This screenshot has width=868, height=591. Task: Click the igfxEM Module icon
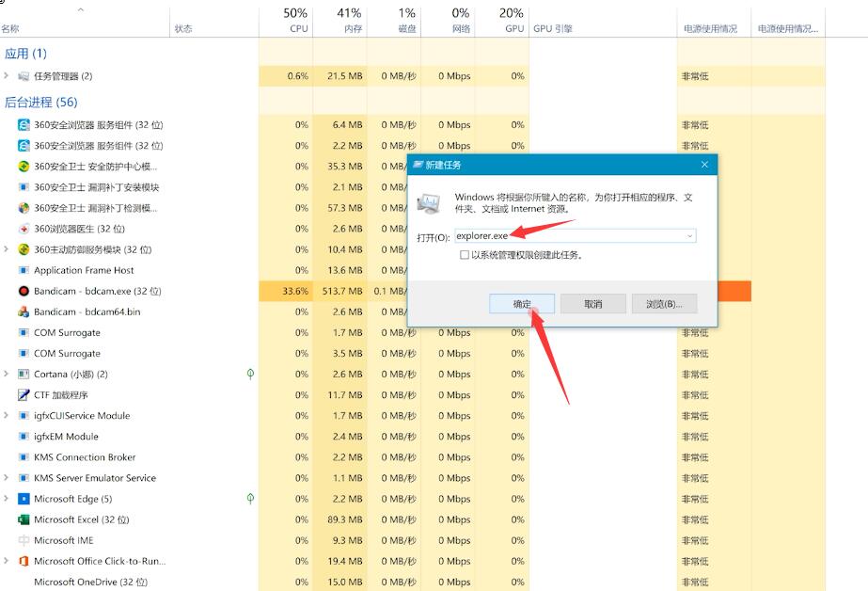24,437
